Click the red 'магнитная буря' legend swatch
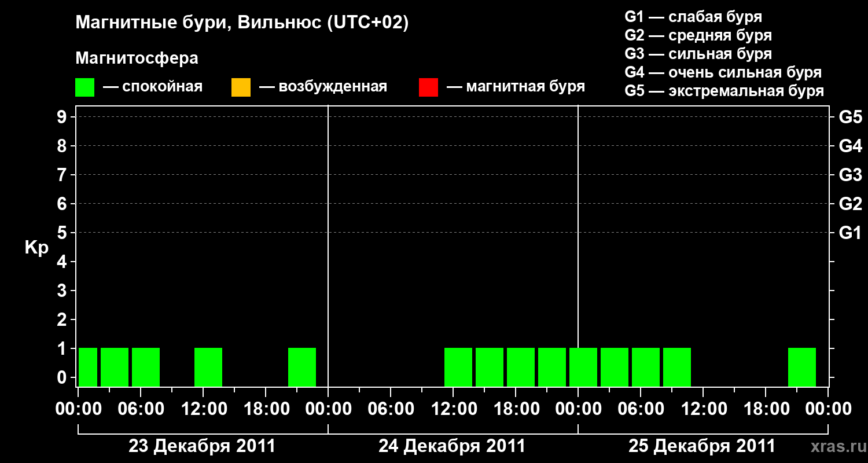Screen dimensions: 868x463 point(428,87)
